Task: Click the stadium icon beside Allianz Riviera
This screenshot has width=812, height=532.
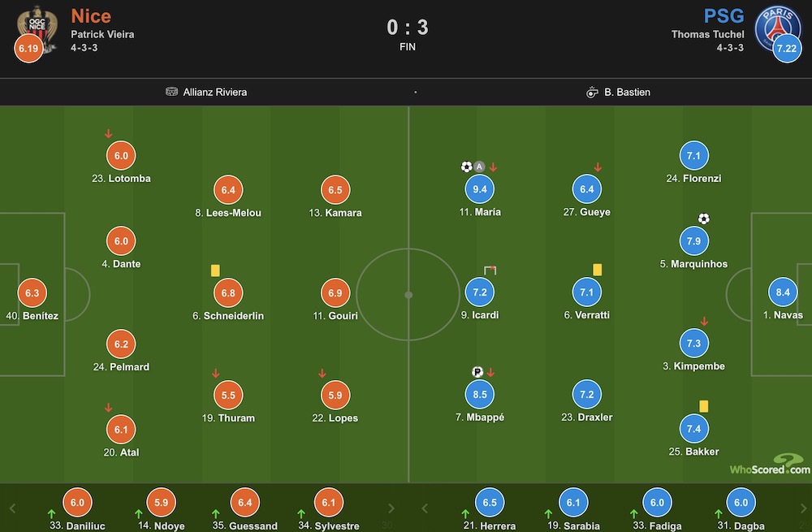Action: [171, 92]
